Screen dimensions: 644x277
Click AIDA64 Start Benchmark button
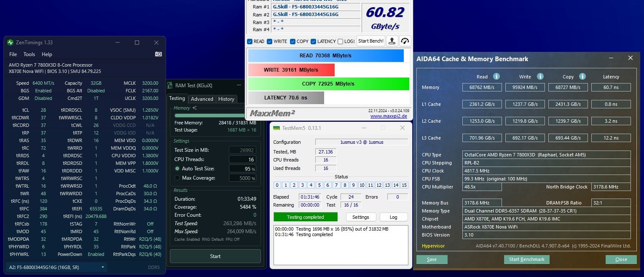coord(527,259)
